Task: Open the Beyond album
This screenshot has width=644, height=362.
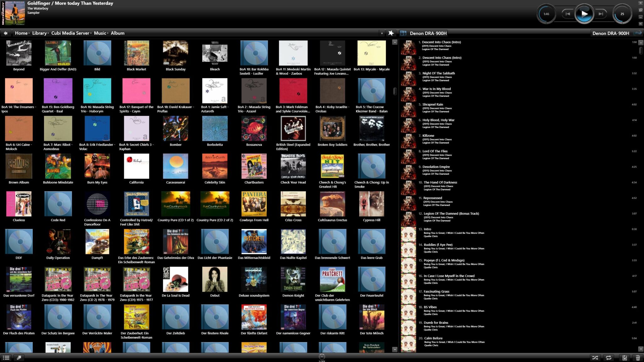Action: (19, 56)
